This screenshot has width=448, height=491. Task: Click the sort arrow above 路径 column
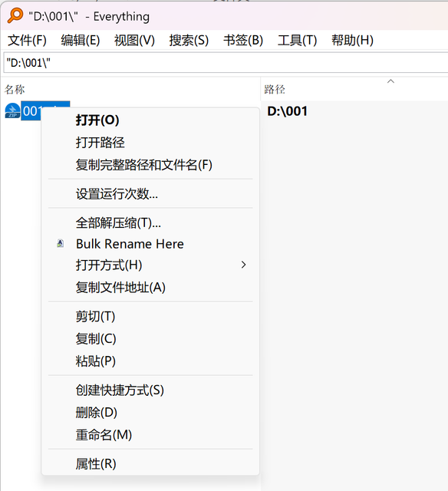tap(390, 81)
